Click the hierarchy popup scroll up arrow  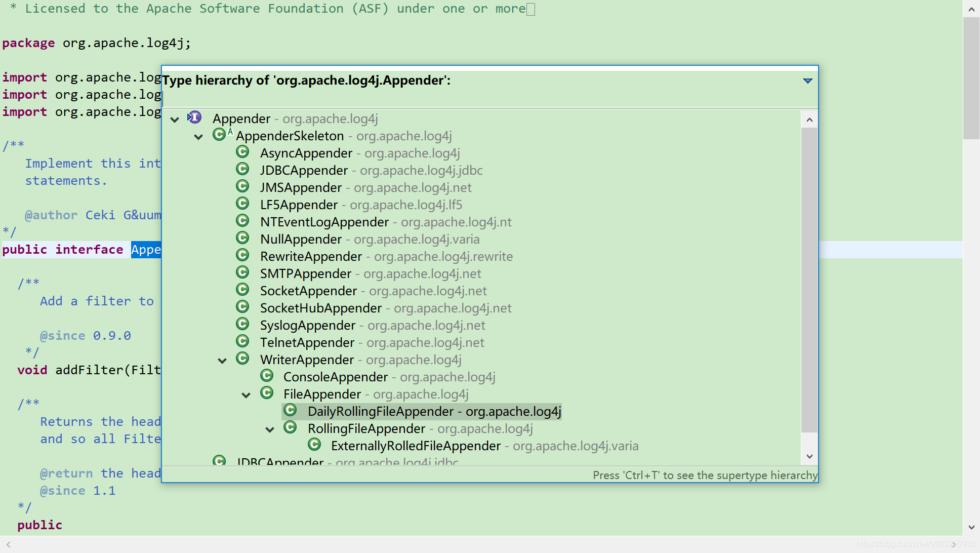(x=809, y=120)
